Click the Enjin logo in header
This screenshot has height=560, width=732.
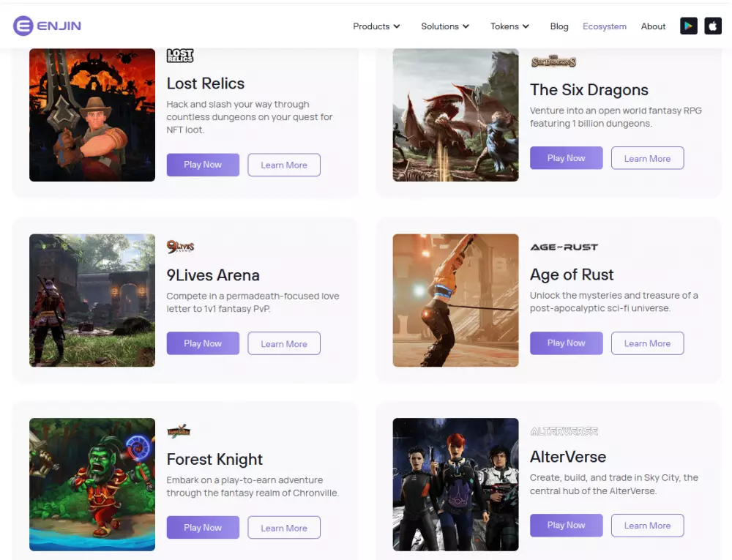(x=47, y=26)
